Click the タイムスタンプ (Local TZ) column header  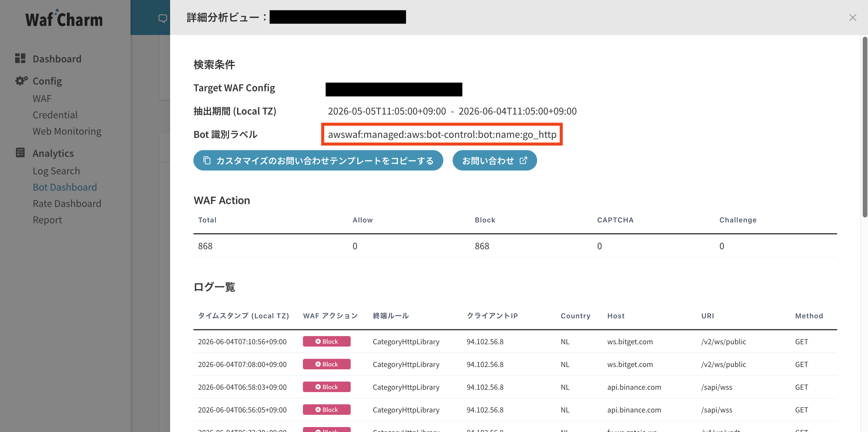pos(244,316)
